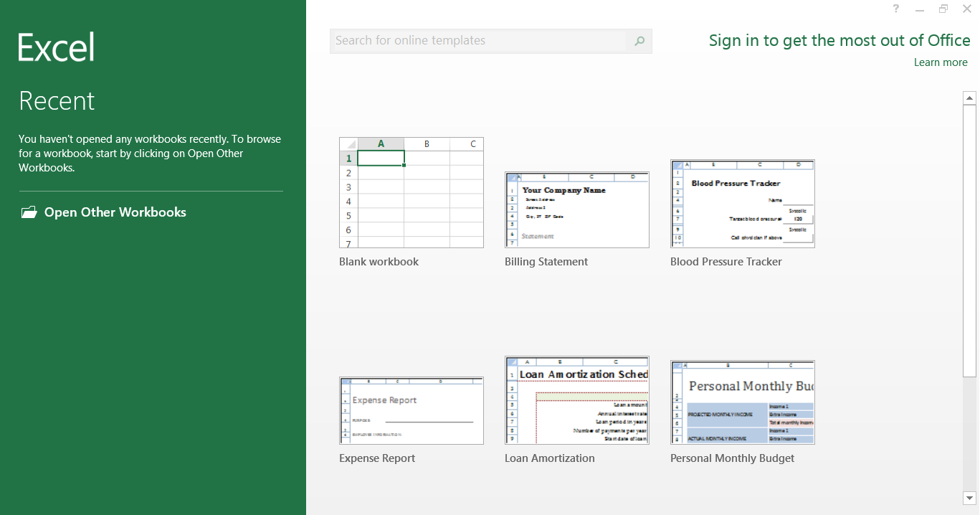980x515 pixels.
Task: Click the vertical scrollbar thumb
Action: pyautogui.click(x=969, y=240)
